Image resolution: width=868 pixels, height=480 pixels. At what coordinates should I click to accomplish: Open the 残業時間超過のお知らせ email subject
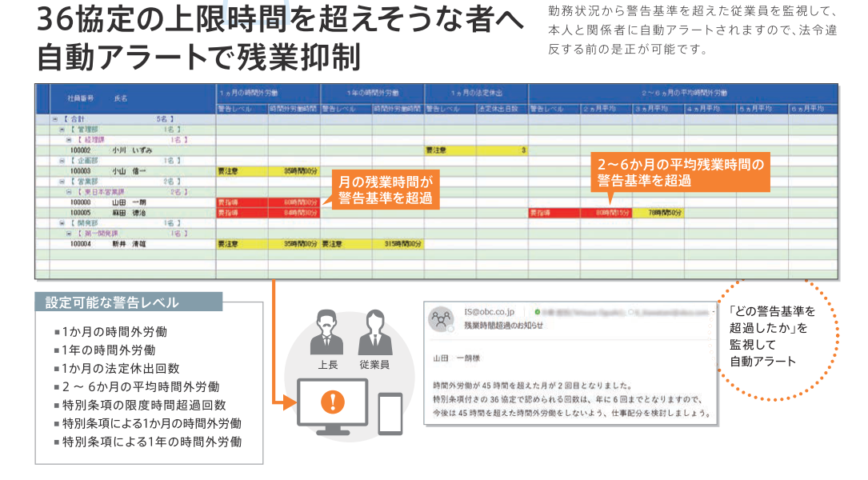[x=504, y=326]
